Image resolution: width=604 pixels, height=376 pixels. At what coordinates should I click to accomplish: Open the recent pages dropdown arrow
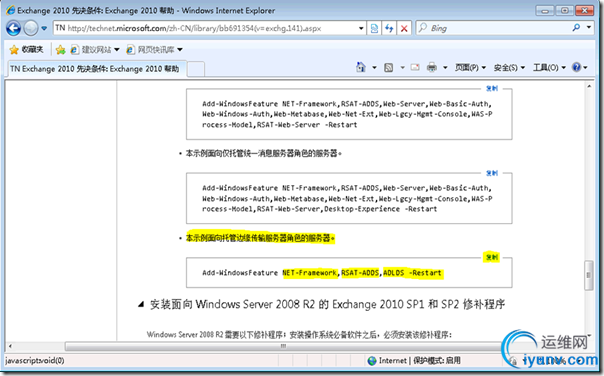(44, 28)
